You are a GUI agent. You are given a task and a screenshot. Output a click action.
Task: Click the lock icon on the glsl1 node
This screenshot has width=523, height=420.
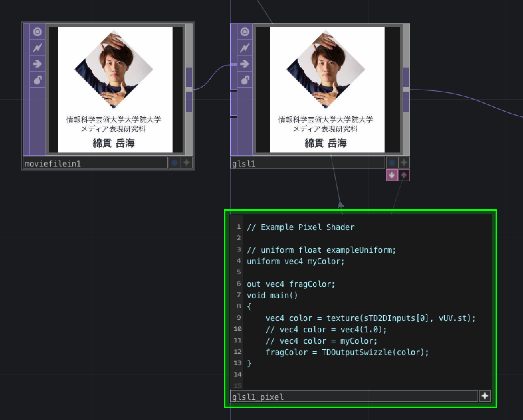pyautogui.click(x=244, y=80)
